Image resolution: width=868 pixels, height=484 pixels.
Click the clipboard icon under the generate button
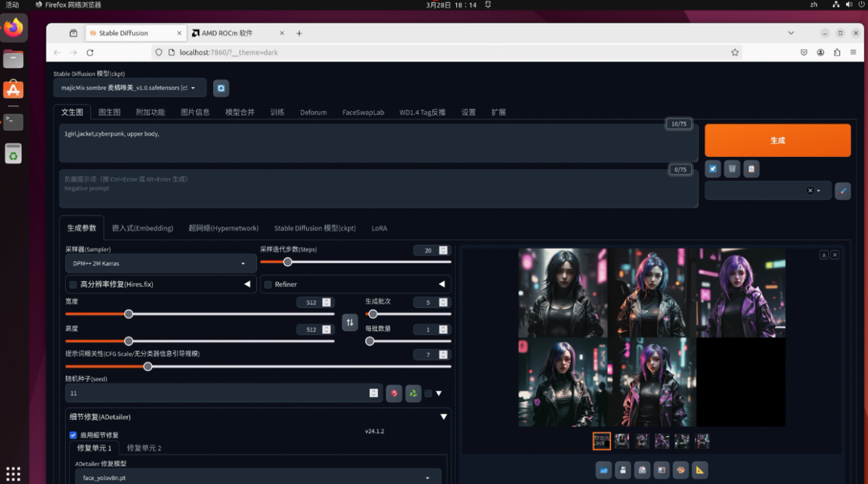tap(752, 169)
